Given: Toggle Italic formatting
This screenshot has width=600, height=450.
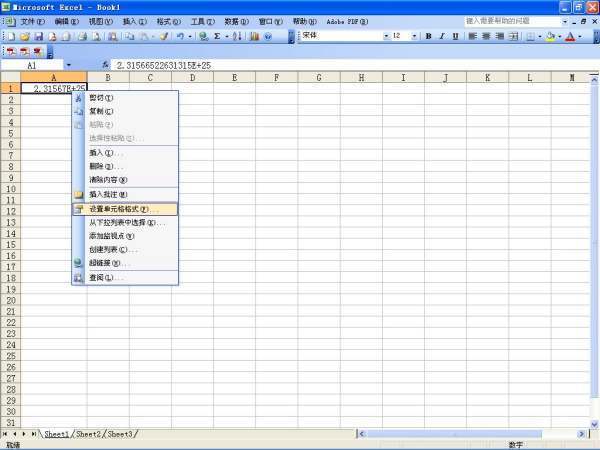Looking at the screenshot, I should point(442,36).
